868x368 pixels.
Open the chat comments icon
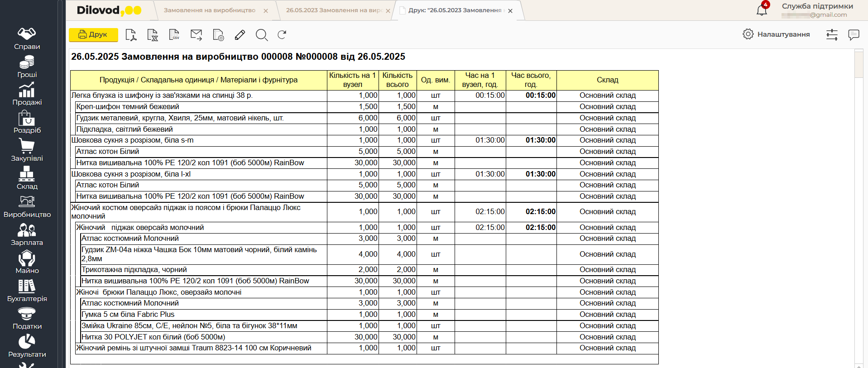click(x=854, y=35)
